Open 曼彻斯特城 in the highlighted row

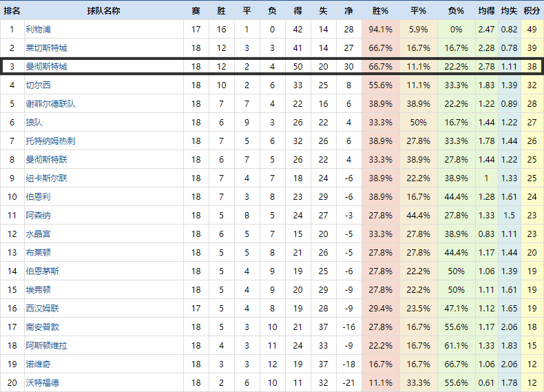pyautogui.click(x=46, y=67)
